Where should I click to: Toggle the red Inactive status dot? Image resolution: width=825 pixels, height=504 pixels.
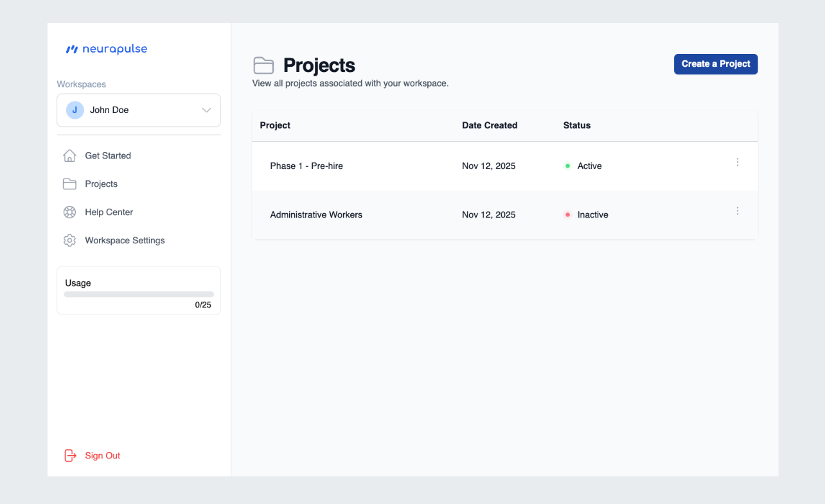567,214
